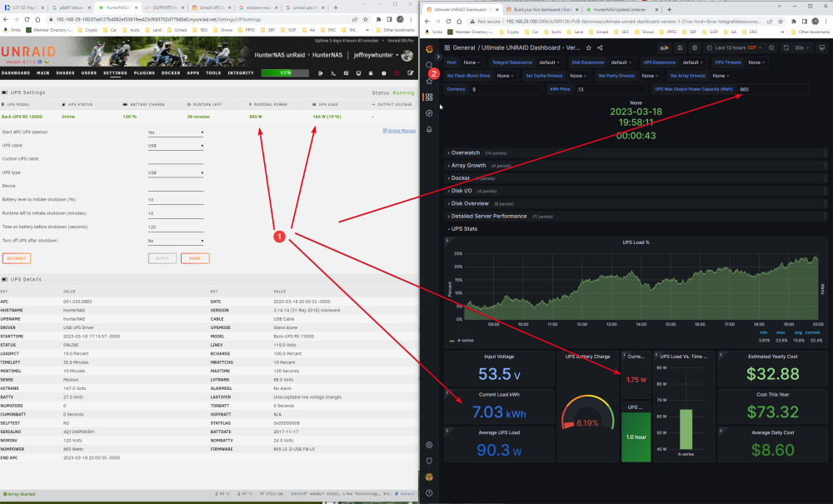Open the Telegraf Datasource default dropdown

550,62
